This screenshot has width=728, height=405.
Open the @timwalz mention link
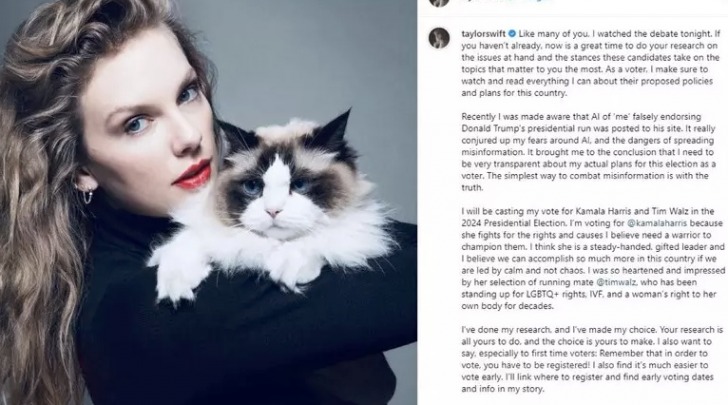pyautogui.click(x=617, y=282)
